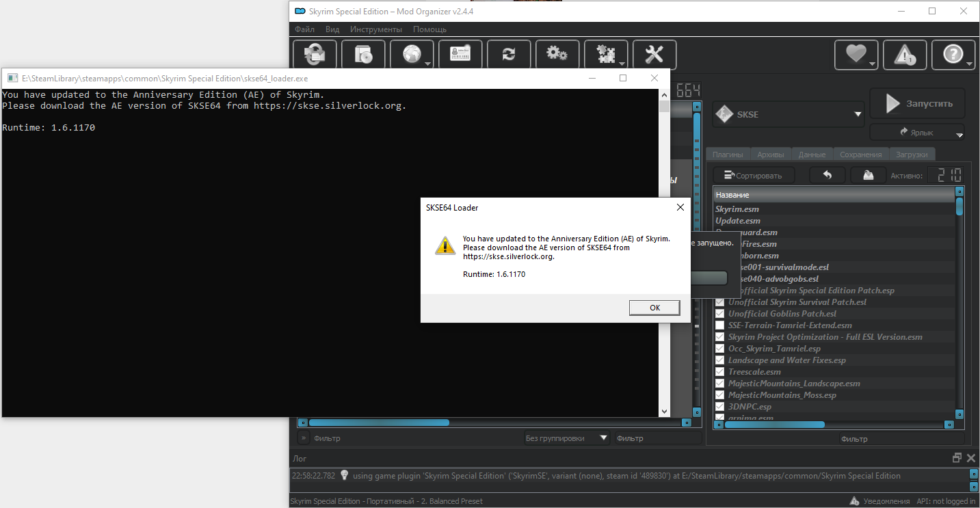Click the plugin list Фильтр input field

click(902, 439)
